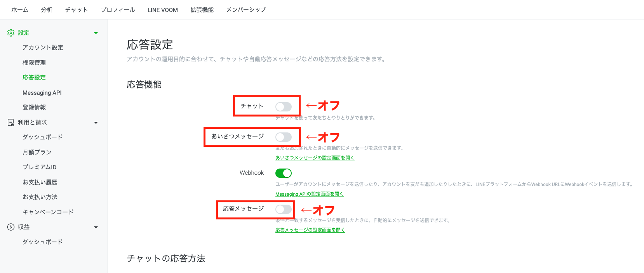Collapse the 収益 section arrow

click(96, 228)
